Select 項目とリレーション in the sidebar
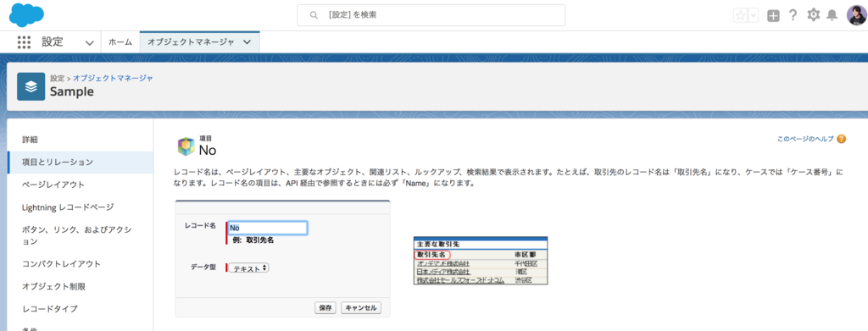The width and height of the screenshot is (868, 331). pyautogui.click(x=81, y=162)
